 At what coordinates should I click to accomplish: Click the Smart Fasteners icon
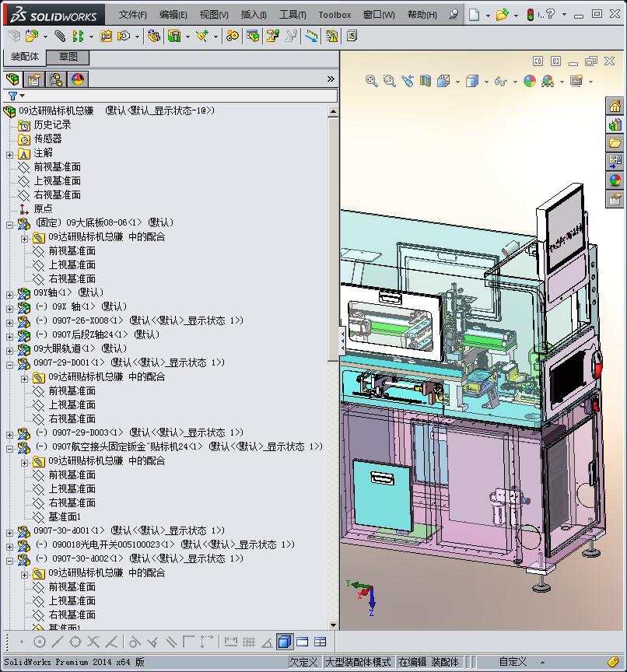[x=106, y=36]
